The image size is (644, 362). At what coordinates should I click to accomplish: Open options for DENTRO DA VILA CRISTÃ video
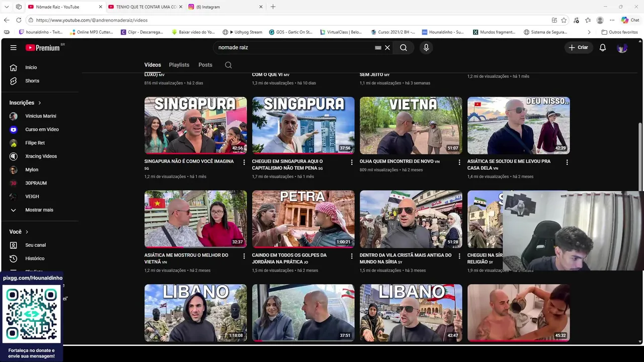[459, 256]
